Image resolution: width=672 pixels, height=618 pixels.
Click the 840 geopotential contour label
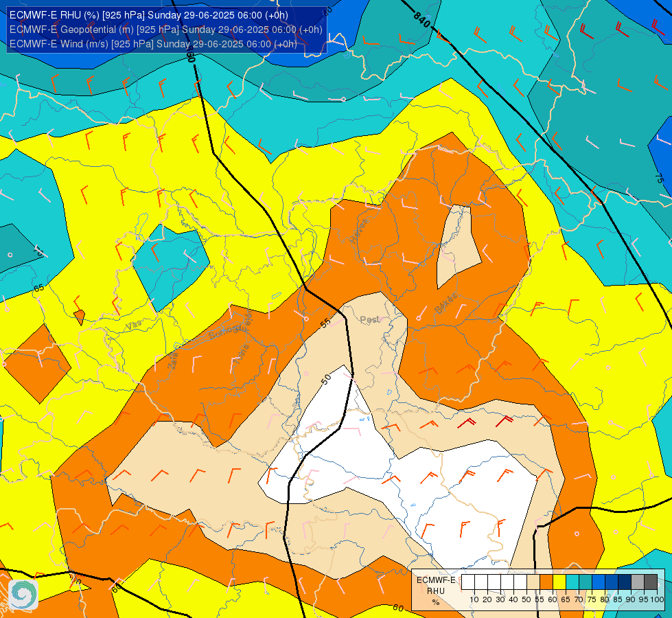[x=421, y=20]
